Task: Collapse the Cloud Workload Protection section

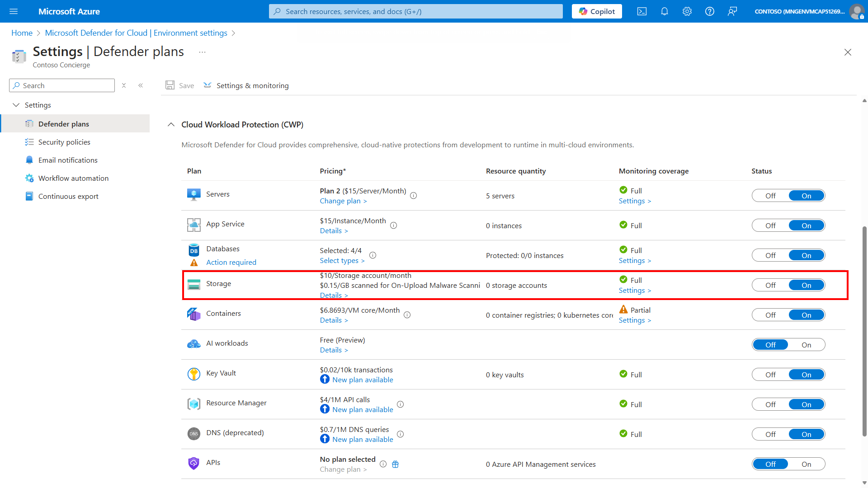Action: pyautogui.click(x=171, y=124)
